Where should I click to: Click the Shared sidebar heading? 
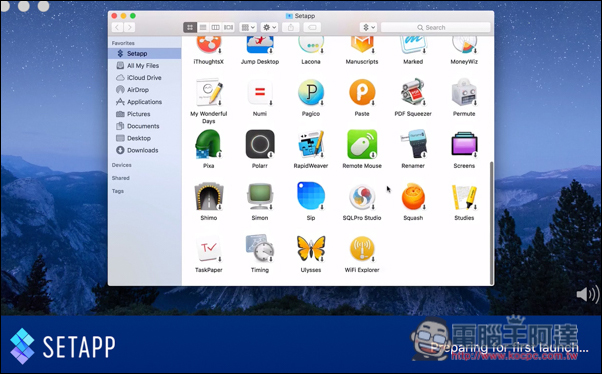click(x=121, y=178)
